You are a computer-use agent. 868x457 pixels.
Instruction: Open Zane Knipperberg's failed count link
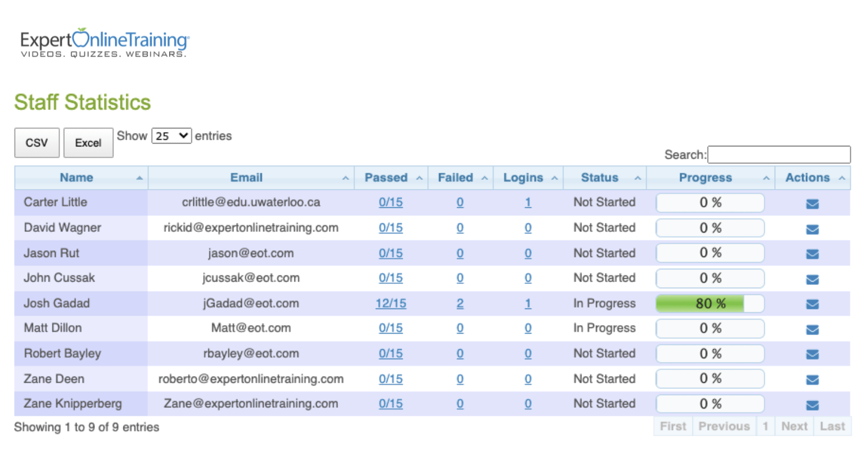460,404
